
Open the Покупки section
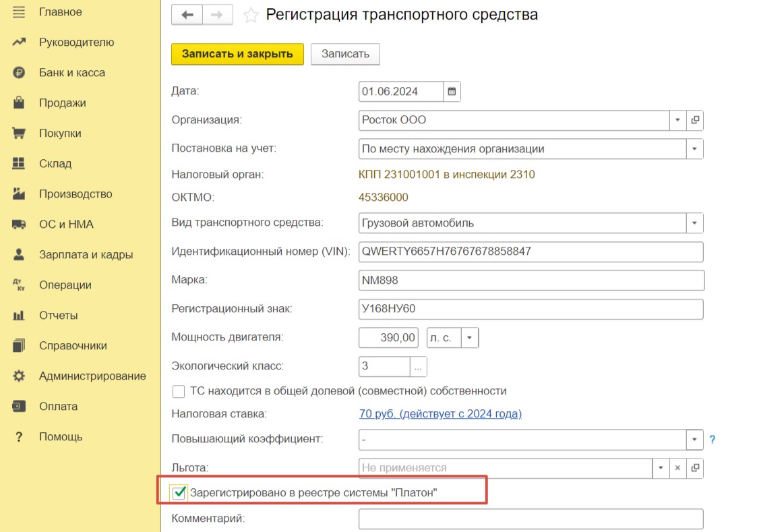[x=61, y=134]
